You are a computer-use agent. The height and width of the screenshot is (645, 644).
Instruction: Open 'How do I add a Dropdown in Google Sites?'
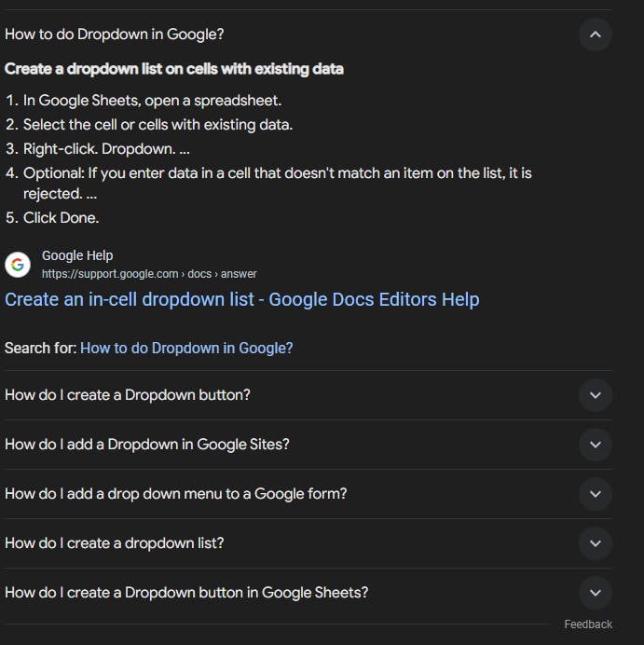[147, 444]
